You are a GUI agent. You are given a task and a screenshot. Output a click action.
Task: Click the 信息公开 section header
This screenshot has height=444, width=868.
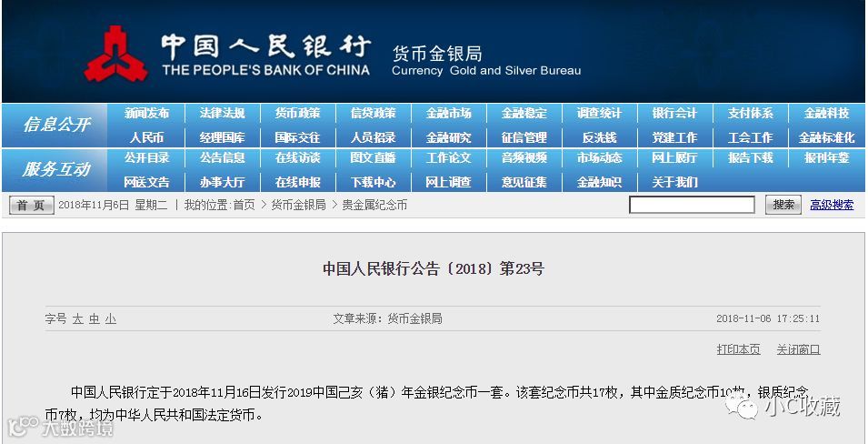(x=55, y=125)
